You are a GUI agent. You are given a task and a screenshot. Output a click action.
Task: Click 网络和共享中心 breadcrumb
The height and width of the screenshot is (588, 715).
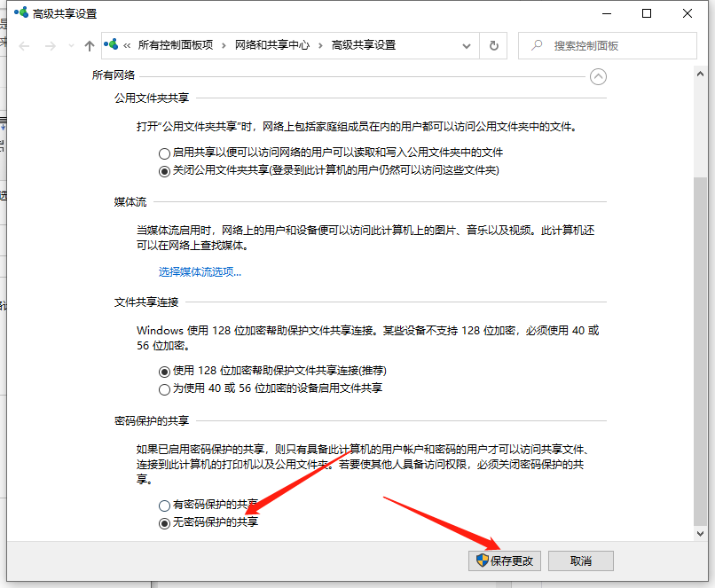click(x=271, y=45)
